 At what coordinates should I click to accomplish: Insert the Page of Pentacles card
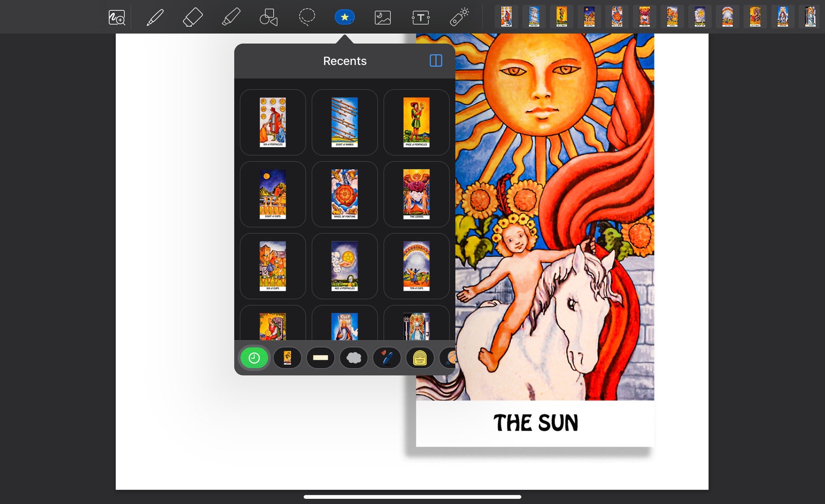coord(416,122)
